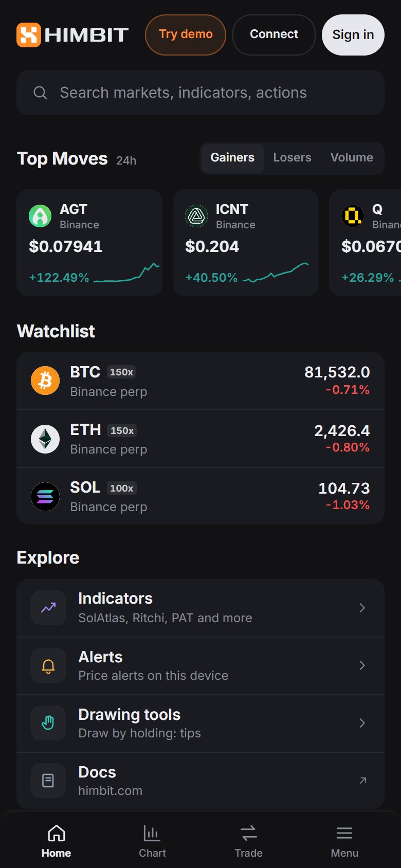Open the Docs external link arrow
Image resolution: width=401 pixels, height=868 pixels.
click(363, 781)
